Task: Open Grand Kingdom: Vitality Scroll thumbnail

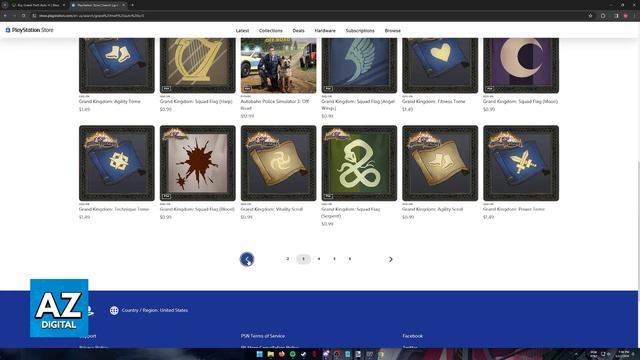Action: (x=278, y=163)
